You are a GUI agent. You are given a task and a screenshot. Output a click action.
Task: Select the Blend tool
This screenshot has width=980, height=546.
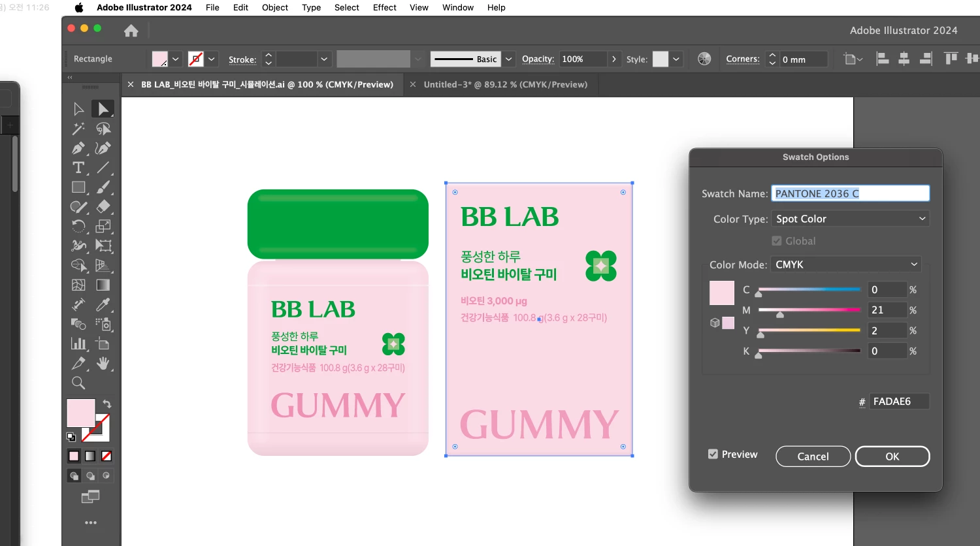(x=78, y=324)
